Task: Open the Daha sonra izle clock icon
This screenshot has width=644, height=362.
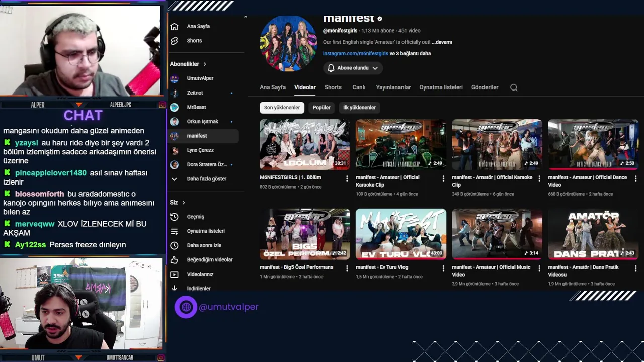Action: tap(174, 245)
